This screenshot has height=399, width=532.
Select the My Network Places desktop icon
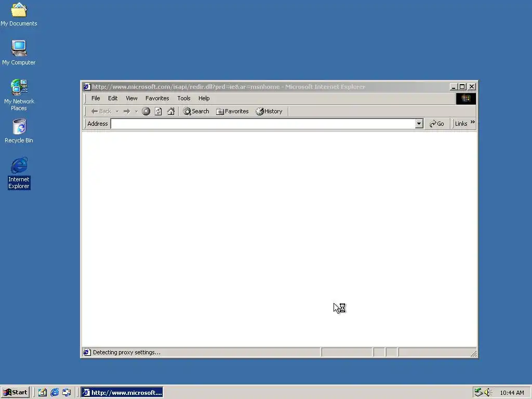coord(19,95)
